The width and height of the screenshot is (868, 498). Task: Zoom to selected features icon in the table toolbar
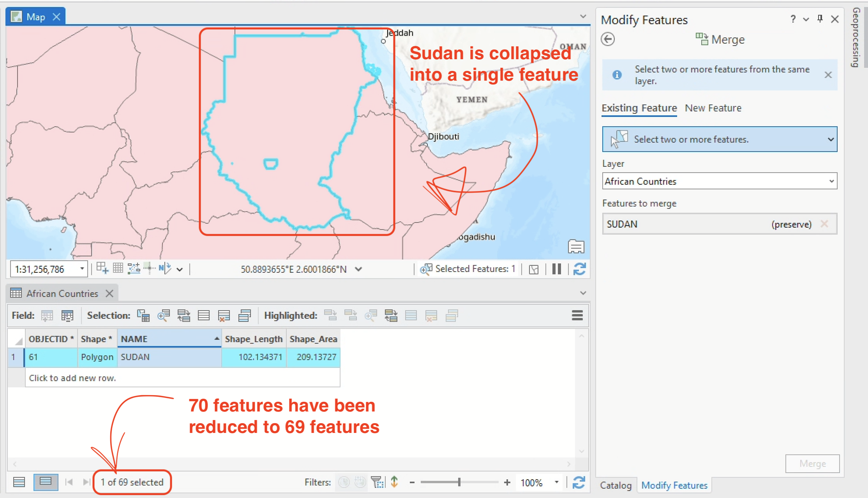(x=163, y=315)
